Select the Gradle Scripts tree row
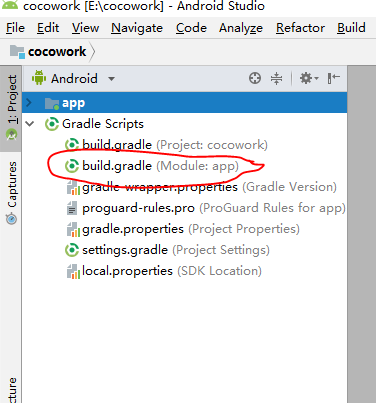The height and width of the screenshot is (403, 376). click(x=184, y=124)
